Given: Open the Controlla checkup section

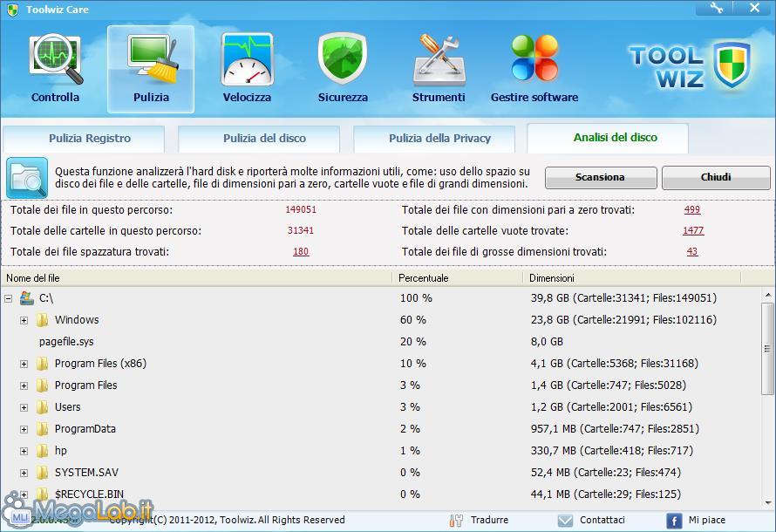Looking at the screenshot, I should tap(55, 69).
